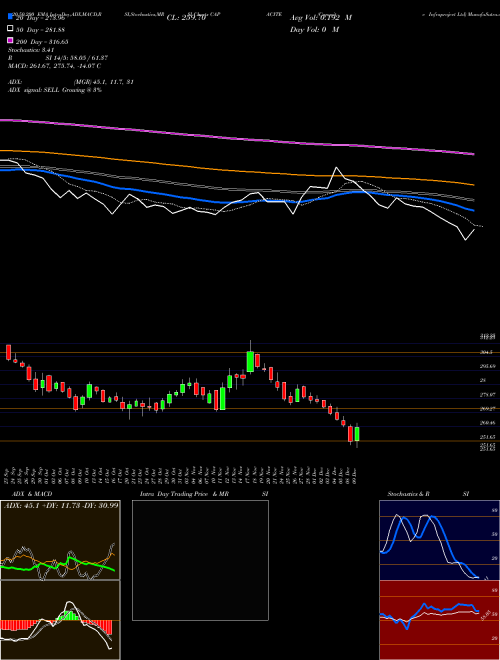Viewport: 500px width, 660px height.
Task: Click the 'ADX & MACD' panel heading
Action: coord(32,494)
